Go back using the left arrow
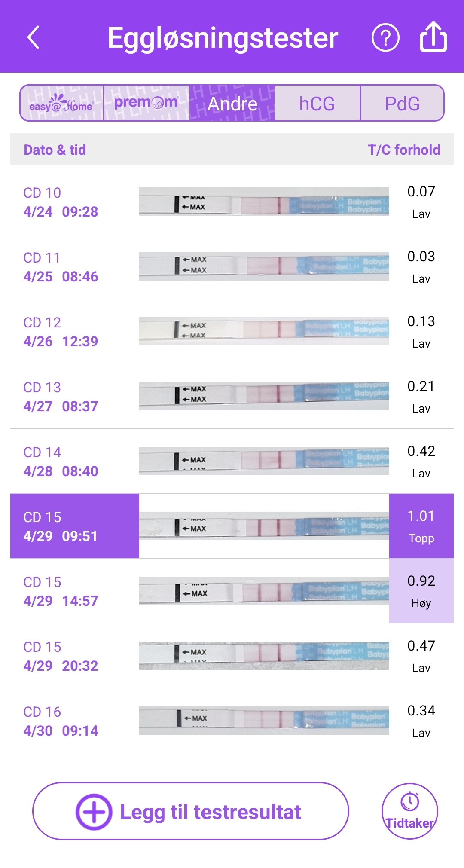 point(34,37)
